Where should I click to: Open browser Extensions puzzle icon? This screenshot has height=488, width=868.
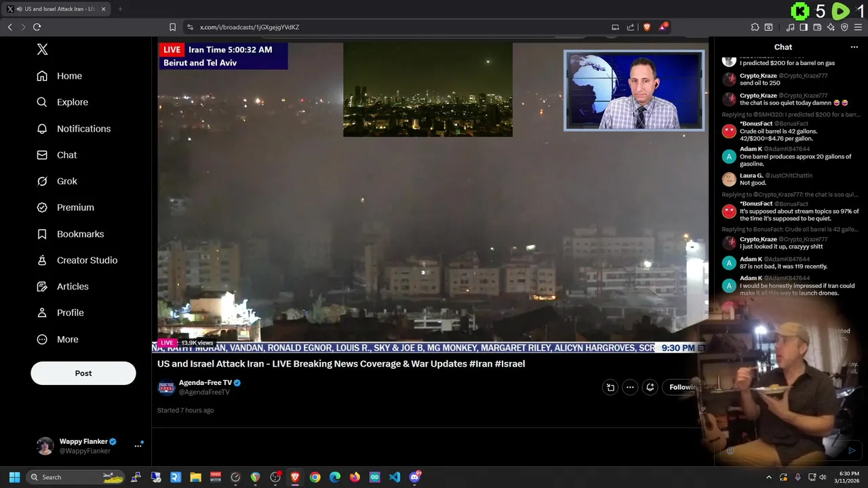755,27
